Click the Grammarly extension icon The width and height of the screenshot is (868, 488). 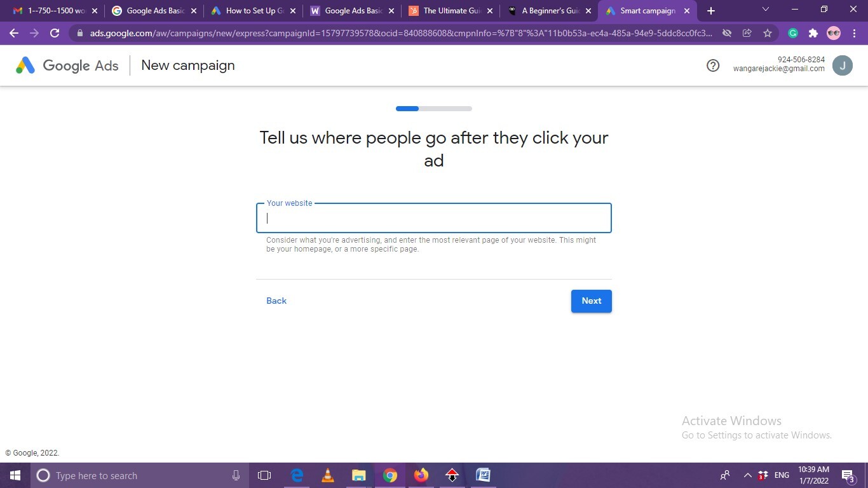(793, 33)
